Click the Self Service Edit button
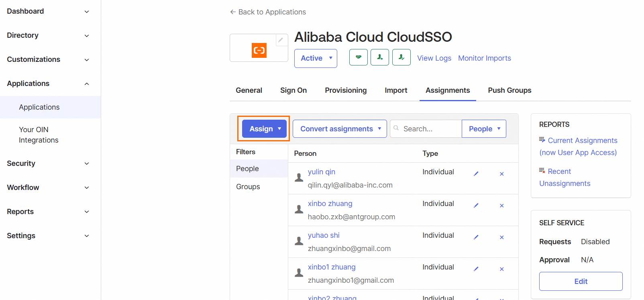Image resolution: width=644 pixels, height=300 pixels. (x=581, y=281)
